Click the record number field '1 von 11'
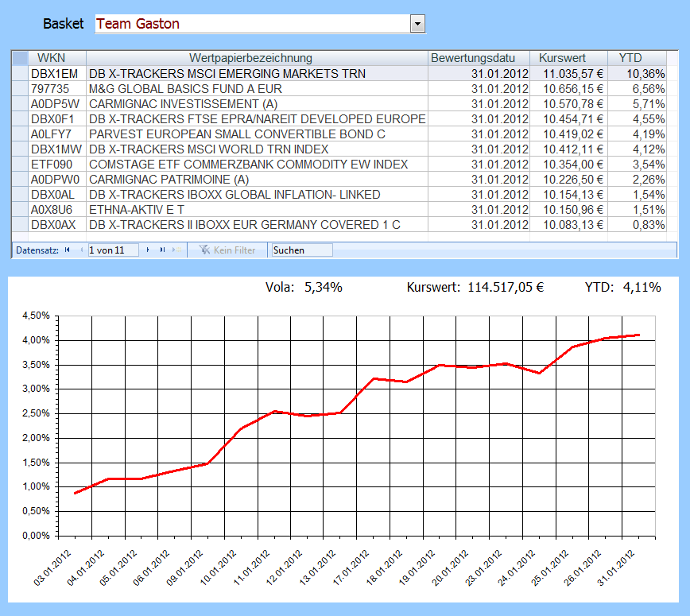690x616 pixels. 112,250
